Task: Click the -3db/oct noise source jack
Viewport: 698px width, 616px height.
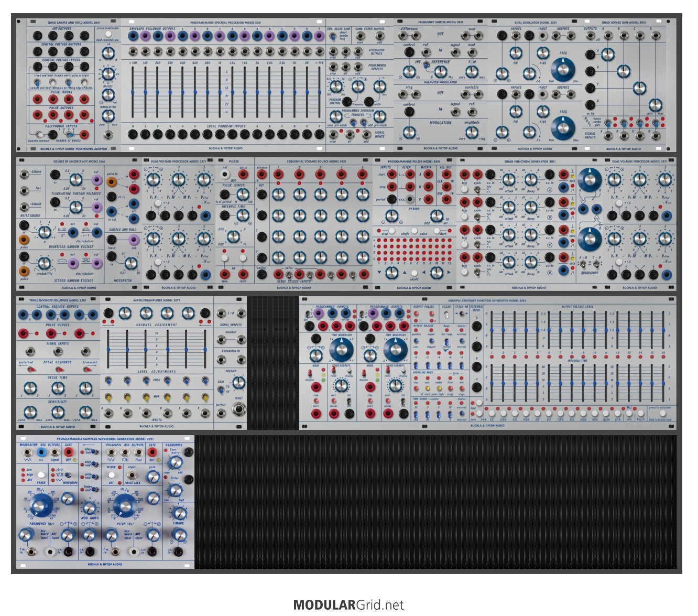Action: point(24,175)
